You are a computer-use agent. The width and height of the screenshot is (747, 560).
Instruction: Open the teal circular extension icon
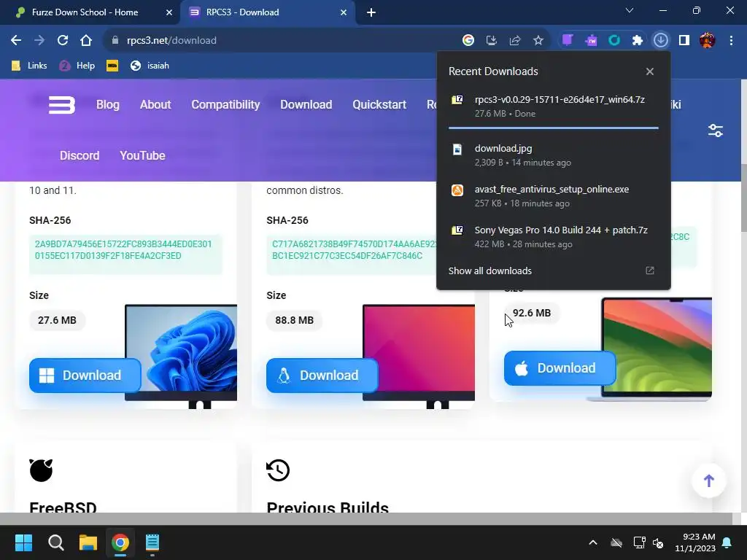click(614, 41)
